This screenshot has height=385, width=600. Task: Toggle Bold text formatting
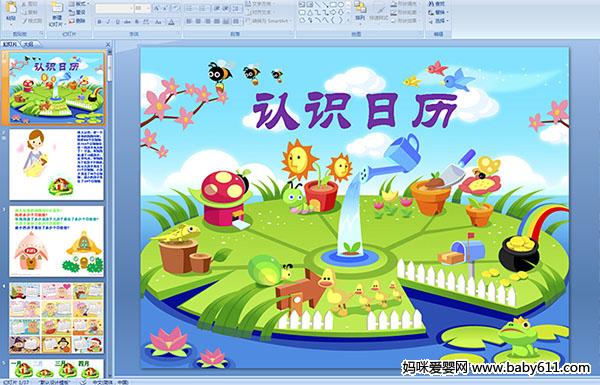[99, 22]
